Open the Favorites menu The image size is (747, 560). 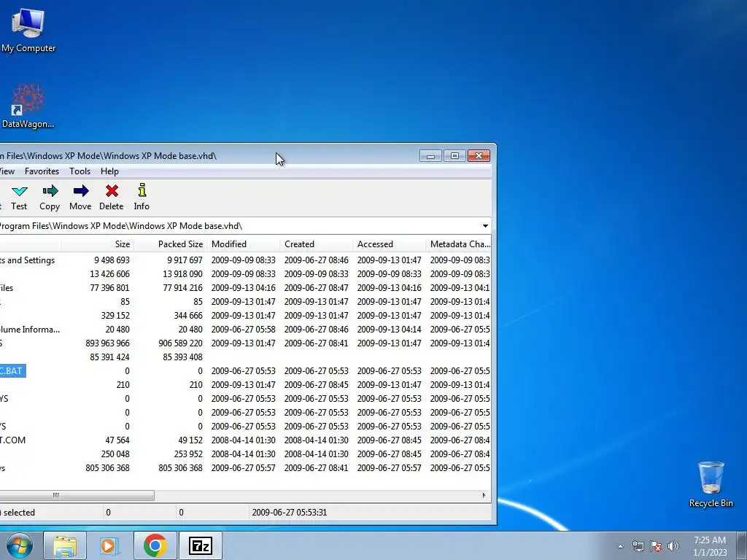(42, 171)
